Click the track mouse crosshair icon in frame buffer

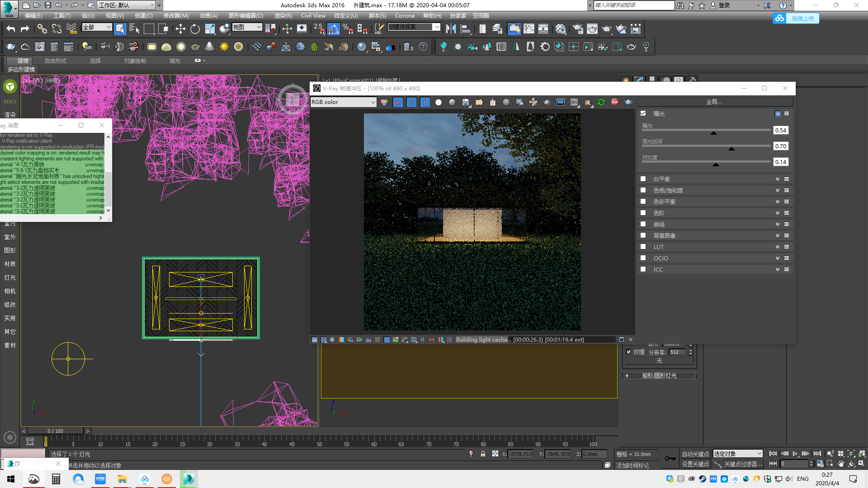click(x=533, y=102)
